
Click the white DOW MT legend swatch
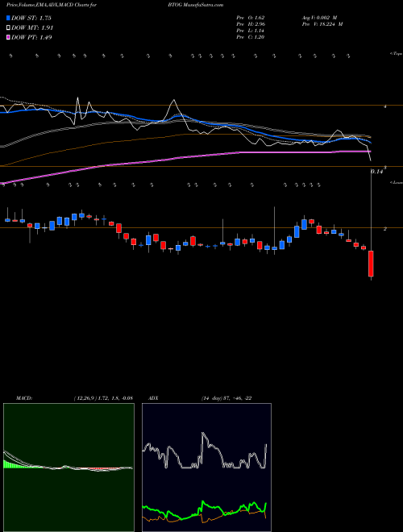(9, 28)
